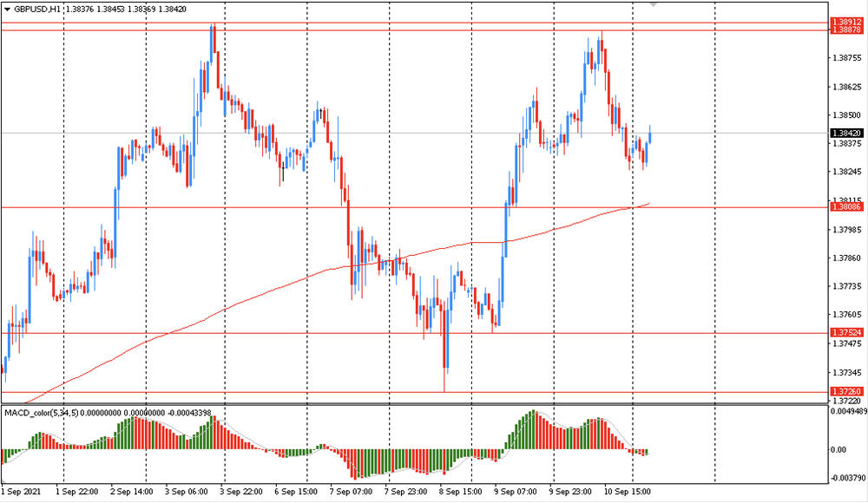
Task: Click the MACD zero level 0.00 label
Action: 838,450
